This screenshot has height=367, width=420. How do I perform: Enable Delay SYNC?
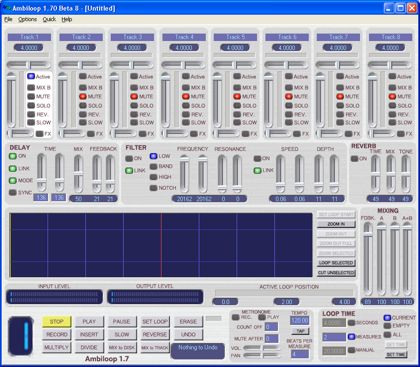tap(13, 192)
